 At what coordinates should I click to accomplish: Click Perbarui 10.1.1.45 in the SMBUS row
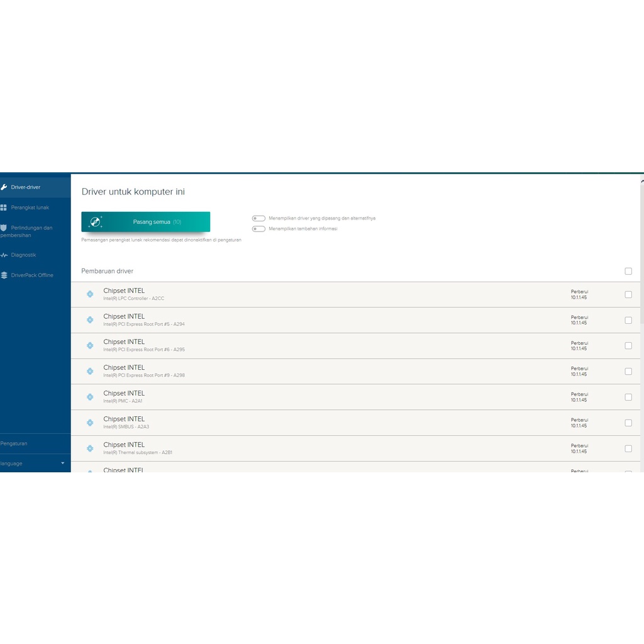(579, 423)
